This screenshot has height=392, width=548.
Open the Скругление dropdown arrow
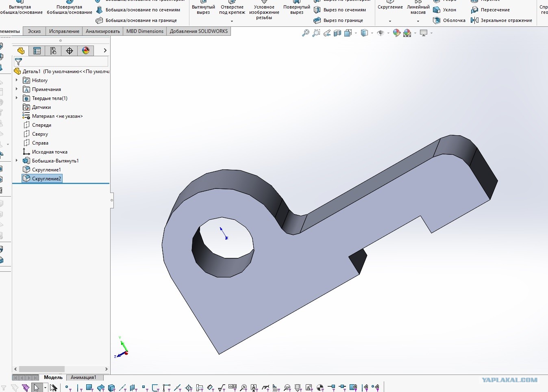click(x=390, y=21)
